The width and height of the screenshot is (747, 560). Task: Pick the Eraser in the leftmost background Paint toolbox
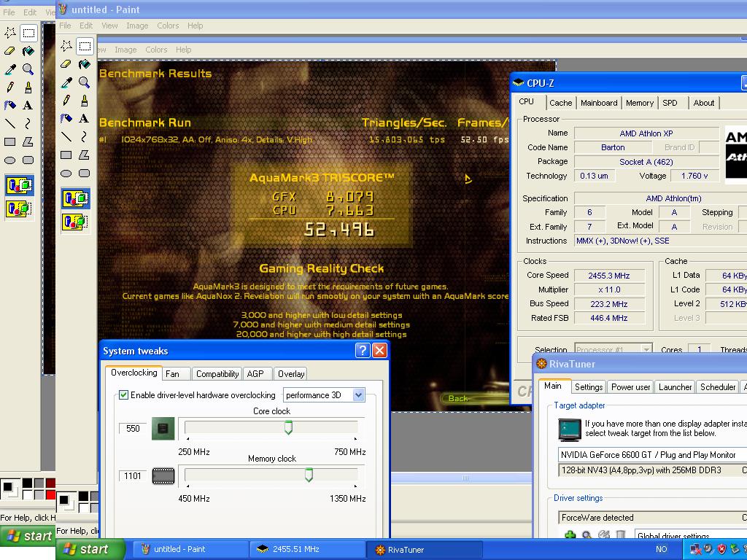click(x=10, y=51)
